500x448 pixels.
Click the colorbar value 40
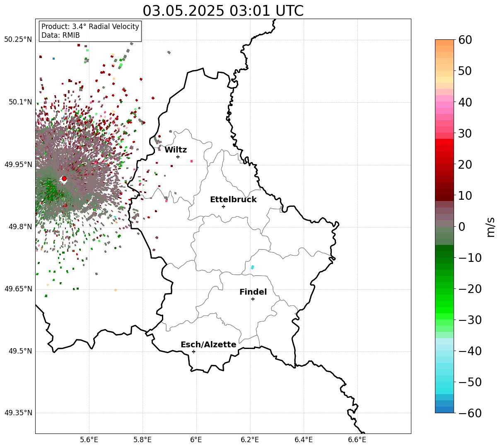(465, 102)
